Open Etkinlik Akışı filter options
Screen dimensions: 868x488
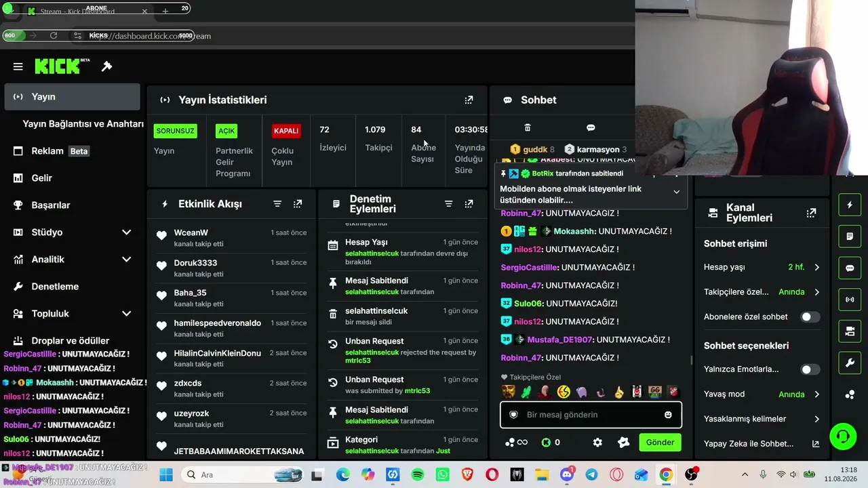tap(277, 204)
